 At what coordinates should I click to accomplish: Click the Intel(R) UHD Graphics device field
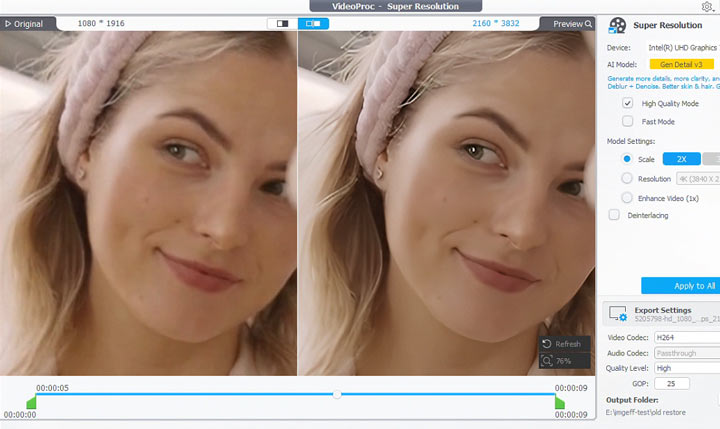[683, 47]
